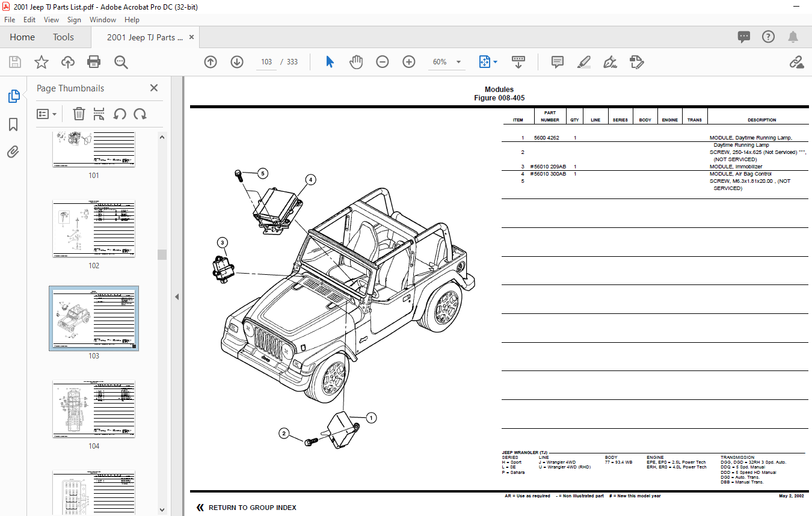This screenshot has width=812, height=516.
Task: Click 'MODULE, Air Bag Control' text
Action: (x=740, y=174)
